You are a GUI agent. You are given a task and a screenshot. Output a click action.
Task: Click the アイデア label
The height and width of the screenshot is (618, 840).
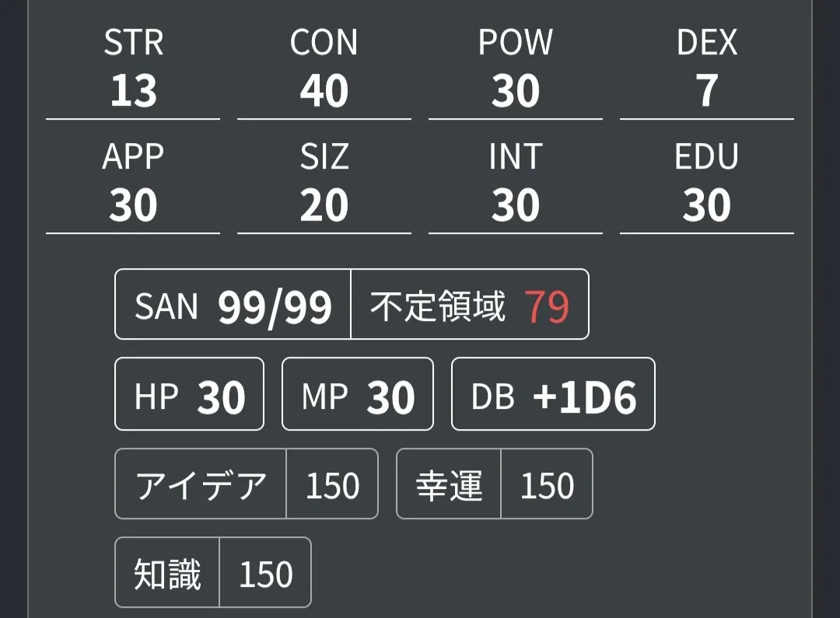[201, 484]
